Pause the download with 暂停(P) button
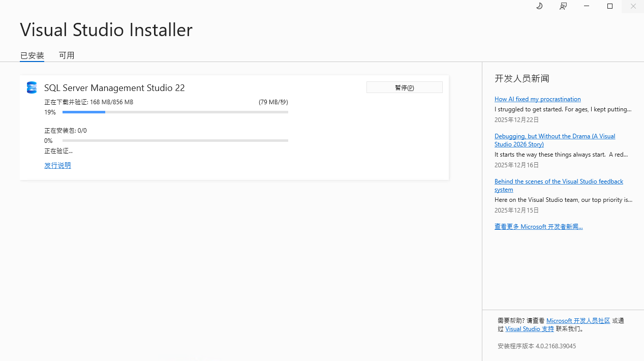 click(405, 87)
